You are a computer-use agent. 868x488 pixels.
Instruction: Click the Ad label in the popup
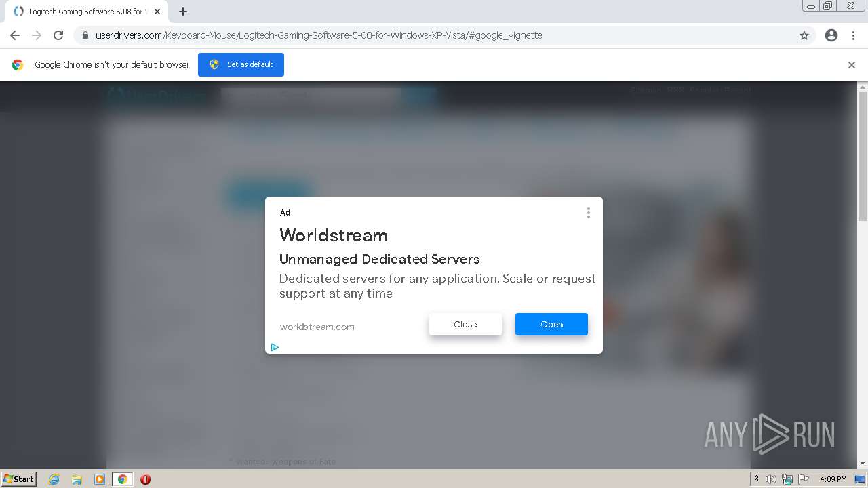click(x=285, y=213)
